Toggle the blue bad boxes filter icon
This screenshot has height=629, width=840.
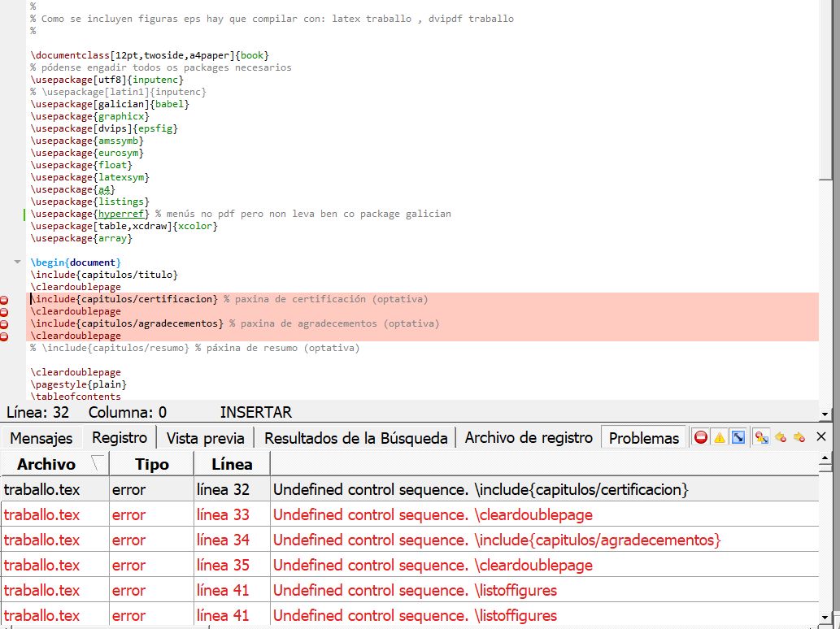pyautogui.click(x=738, y=437)
